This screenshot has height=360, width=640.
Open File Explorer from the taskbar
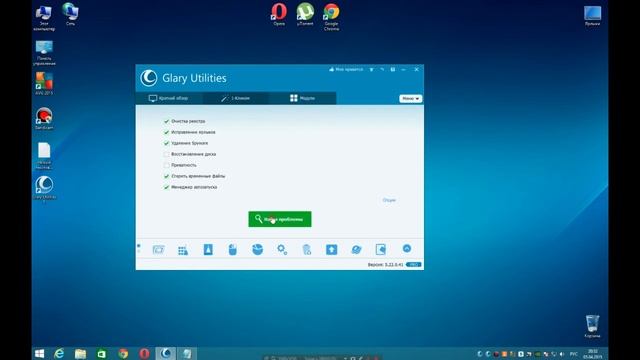coord(80,353)
